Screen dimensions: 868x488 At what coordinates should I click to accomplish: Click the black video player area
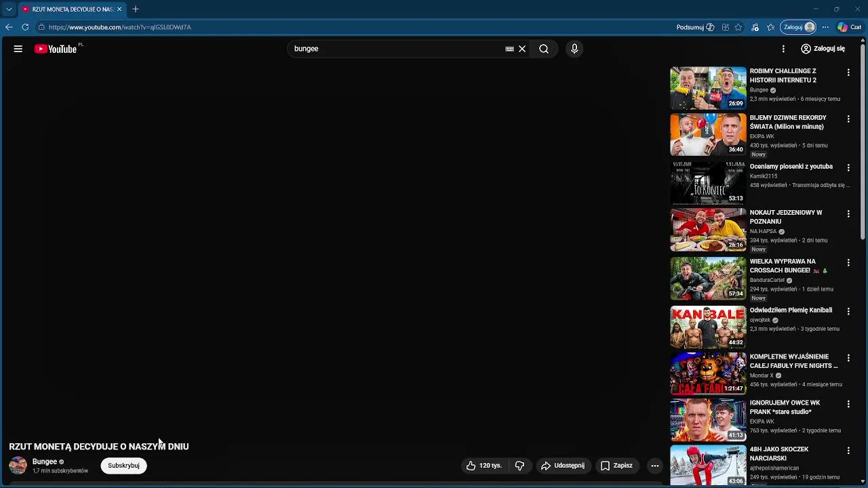pyautogui.click(x=332, y=251)
